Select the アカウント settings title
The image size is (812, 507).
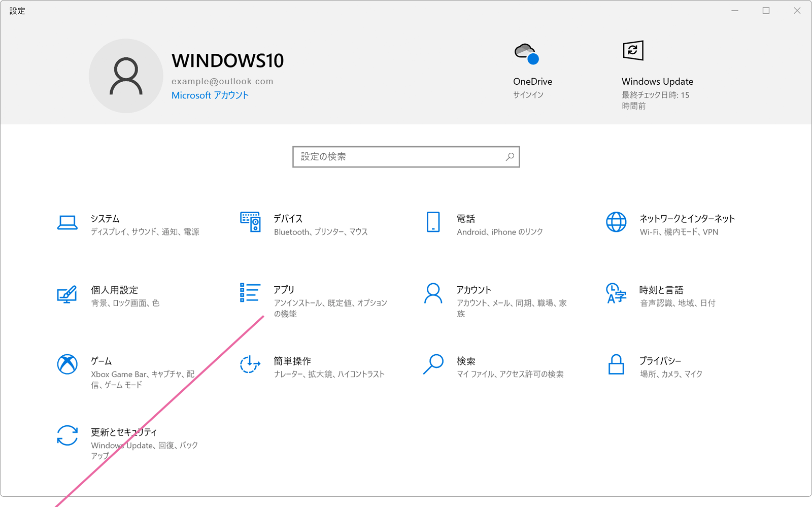(x=474, y=290)
